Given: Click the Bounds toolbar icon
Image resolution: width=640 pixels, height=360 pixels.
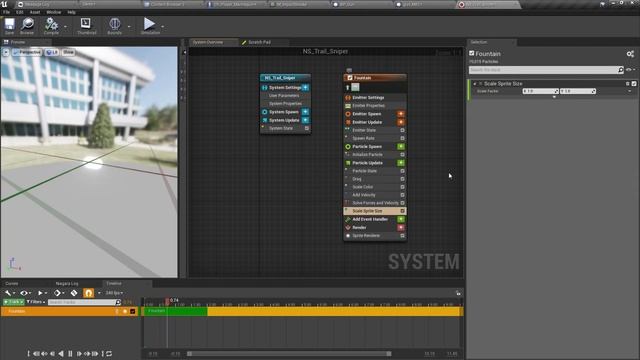Looking at the screenshot, I should coord(115,26).
